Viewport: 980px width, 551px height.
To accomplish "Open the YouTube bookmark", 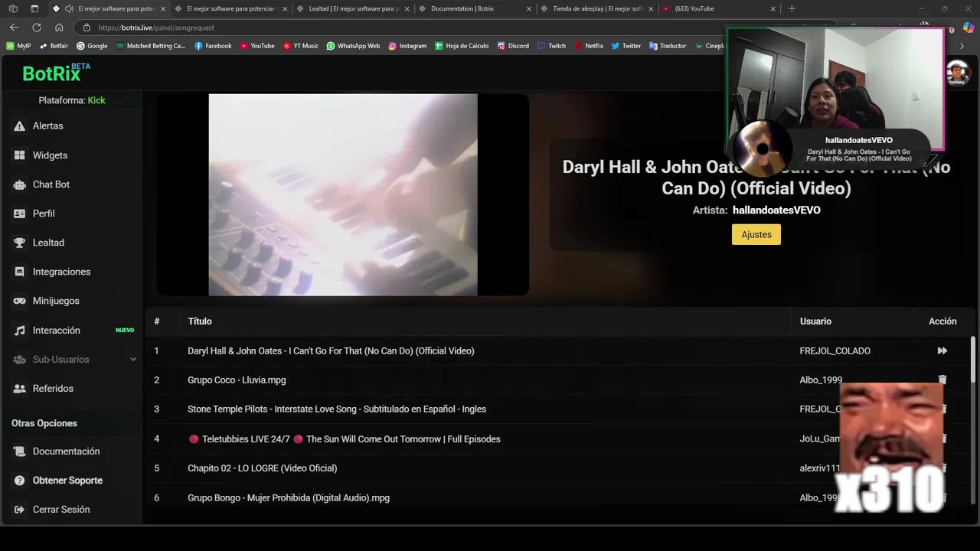I will pyautogui.click(x=256, y=46).
